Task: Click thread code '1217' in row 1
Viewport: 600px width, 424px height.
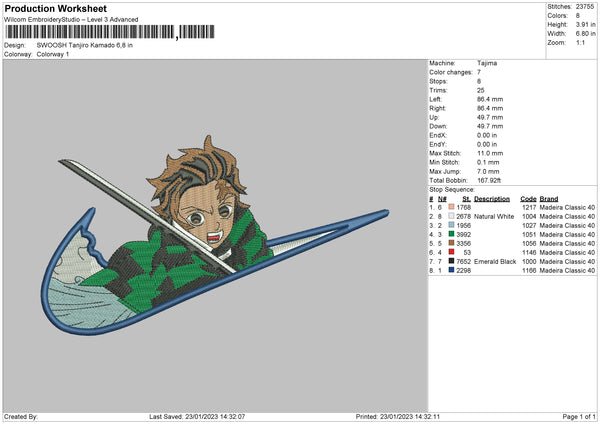Action: click(529, 207)
